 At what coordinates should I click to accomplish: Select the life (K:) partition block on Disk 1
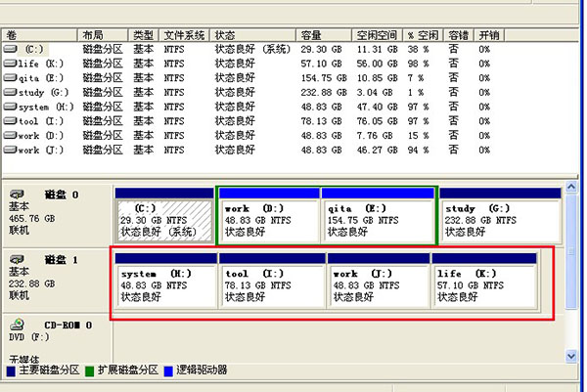click(x=484, y=283)
